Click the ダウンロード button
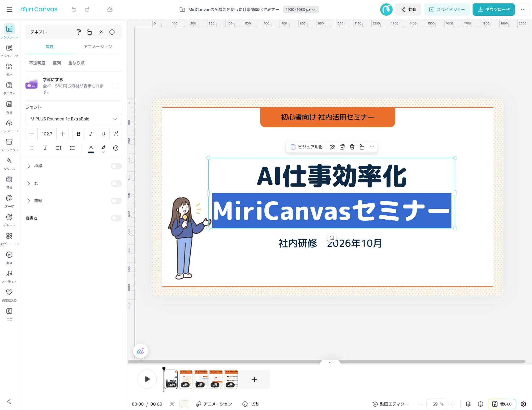This screenshot has width=532, height=410. click(493, 10)
